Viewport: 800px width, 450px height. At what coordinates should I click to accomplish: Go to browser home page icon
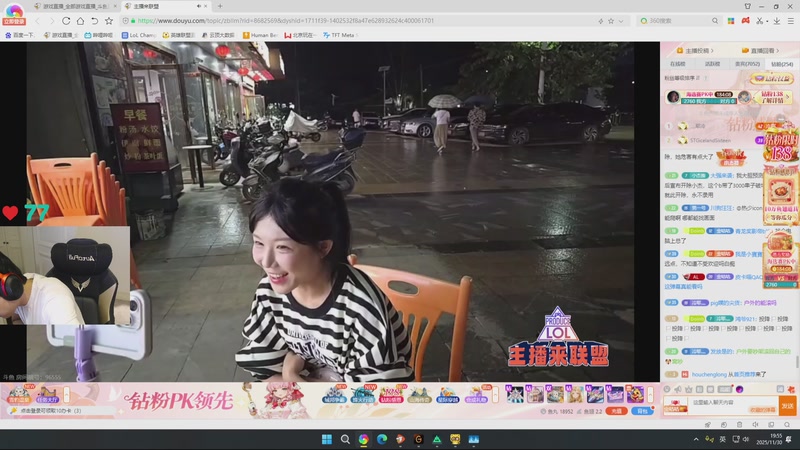click(x=80, y=21)
